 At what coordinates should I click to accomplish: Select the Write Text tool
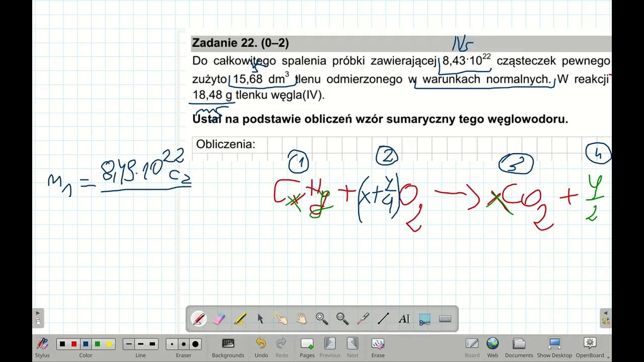[404, 319]
